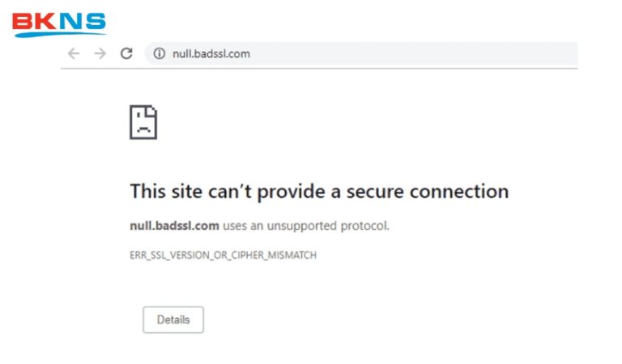Image resolution: width=622 pixels, height=364 pixels.
Task: Reload the page with the refresh icon
Action: point(126,53)
